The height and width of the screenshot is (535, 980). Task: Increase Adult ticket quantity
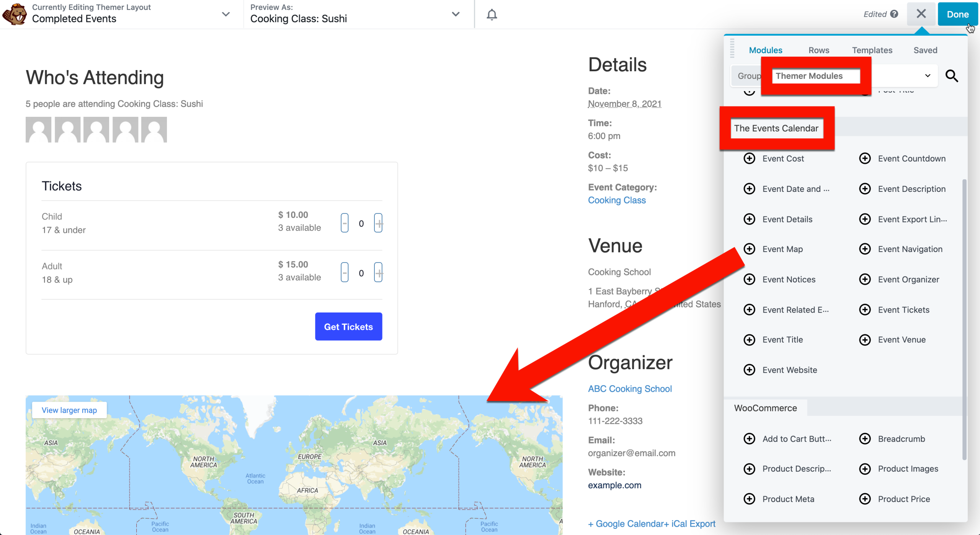tap(378, 272)
